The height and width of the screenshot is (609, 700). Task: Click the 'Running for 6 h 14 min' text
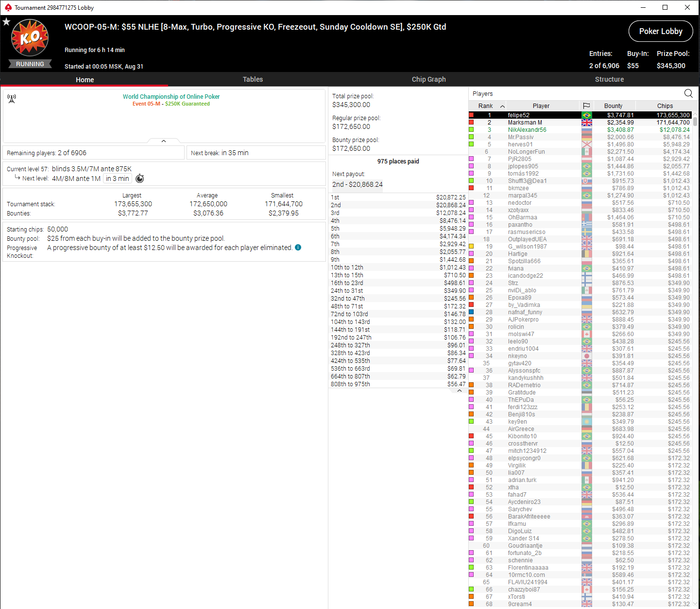(95, 50)
